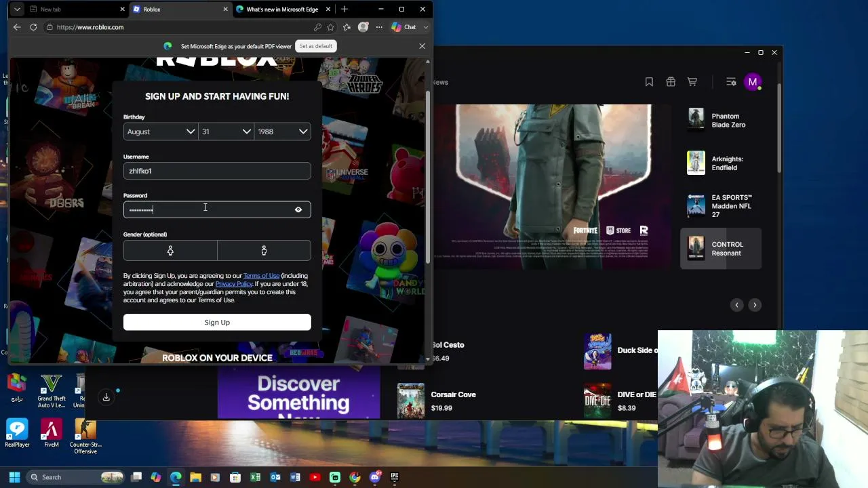Screen dimensions: 868x488
Task: Open Task View on the taskbar
Action: 136,477
